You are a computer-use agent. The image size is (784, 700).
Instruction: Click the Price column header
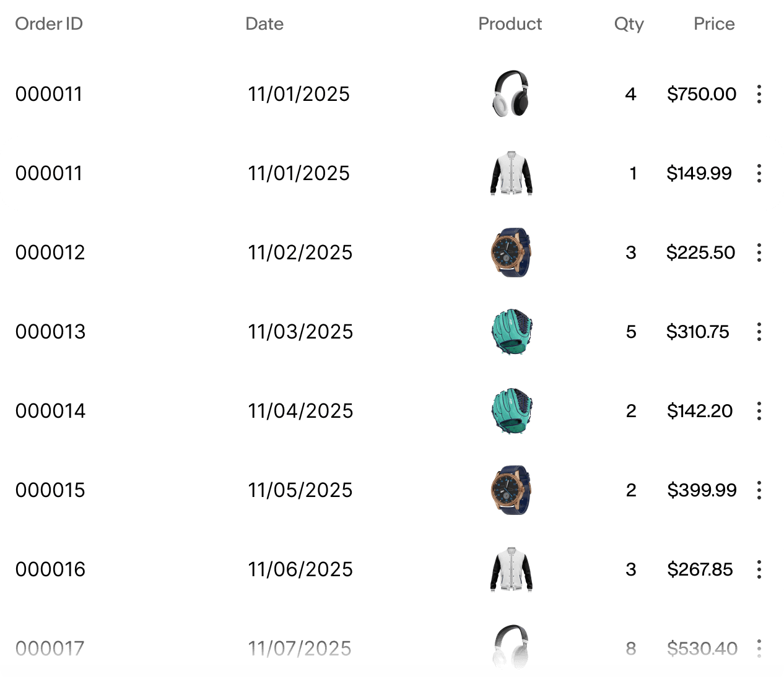[x=714, y=24]
